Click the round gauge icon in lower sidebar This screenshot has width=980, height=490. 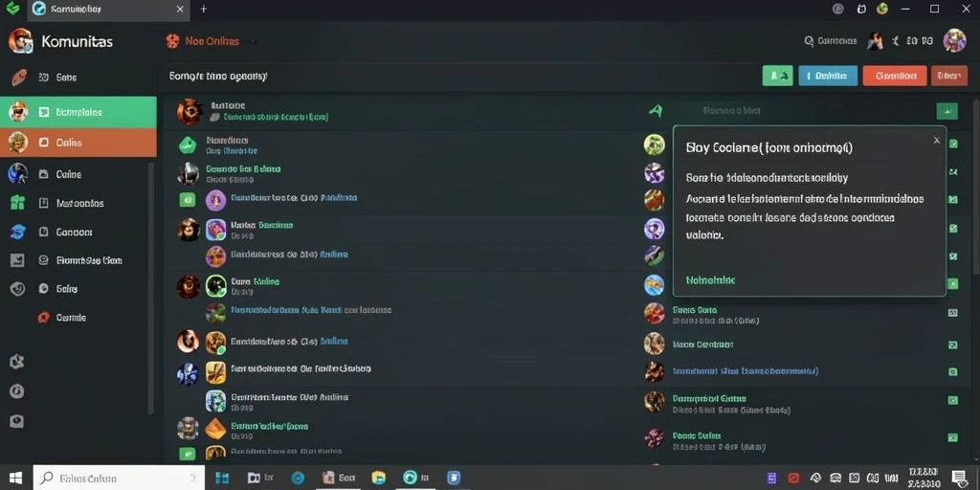tap(17, 391)
